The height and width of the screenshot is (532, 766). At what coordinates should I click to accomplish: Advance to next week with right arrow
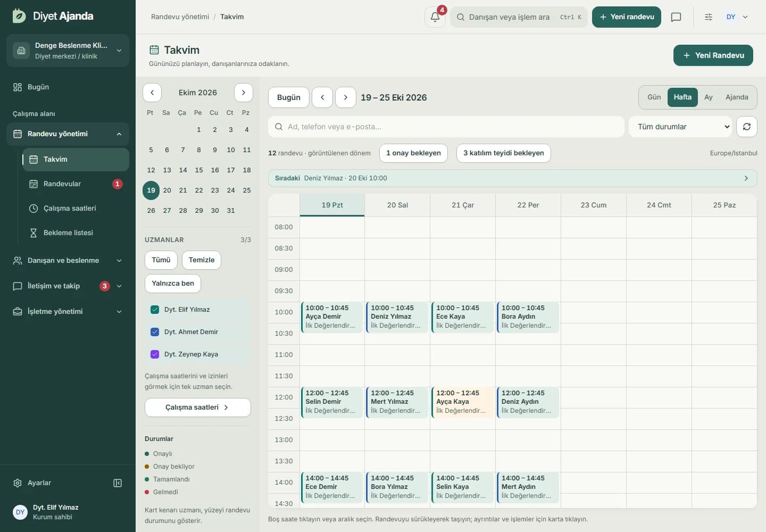[346, 97]
